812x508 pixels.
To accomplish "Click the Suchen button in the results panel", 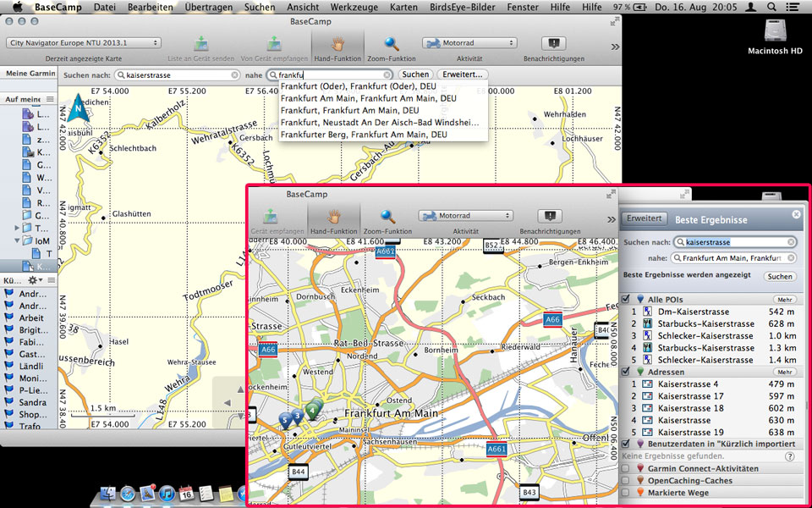I will 780,276.
